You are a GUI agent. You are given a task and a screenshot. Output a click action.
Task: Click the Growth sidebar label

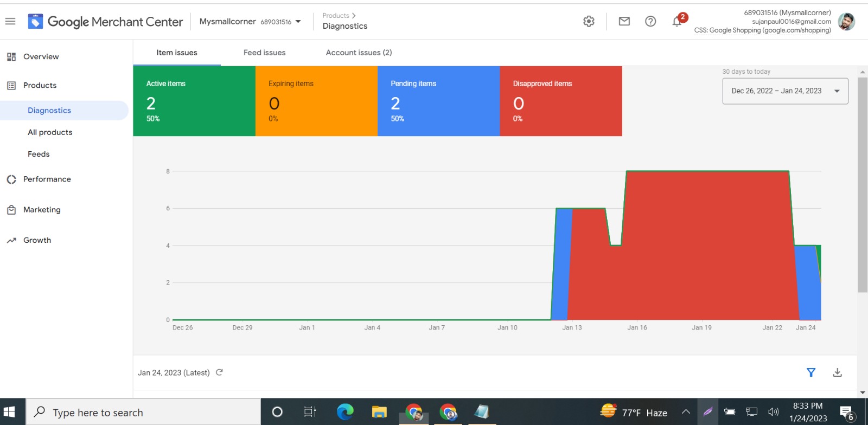coord(37,241)
